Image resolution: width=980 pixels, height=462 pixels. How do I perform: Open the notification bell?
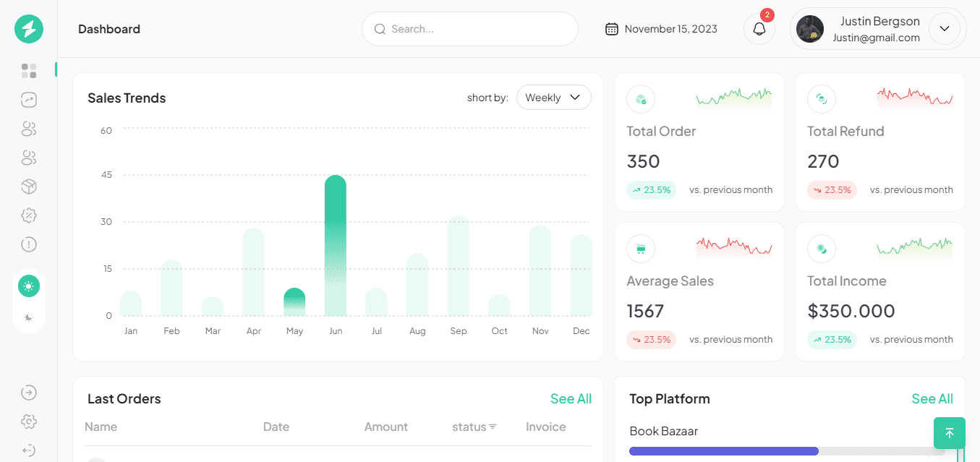(x=759, y=29)
